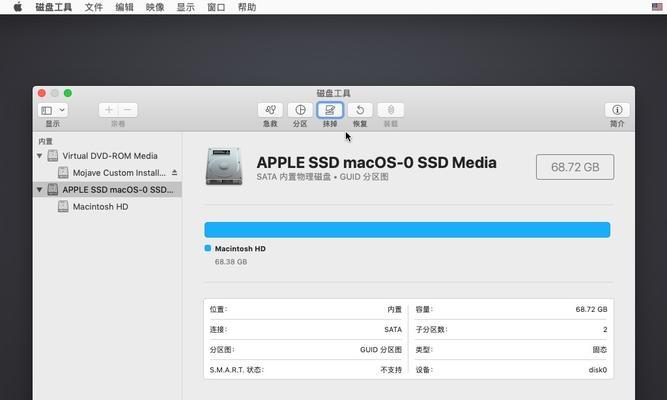Image resolution: width=667 pixels, height=400 pixels.
Task: Eject the Mojave Custom Install volume
Action: (x=174, y=172)
